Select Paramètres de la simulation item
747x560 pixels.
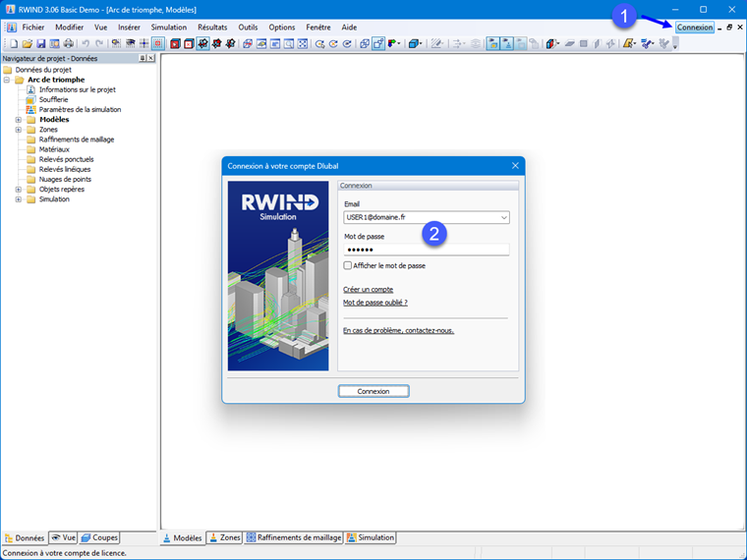[x=80, y=109]
